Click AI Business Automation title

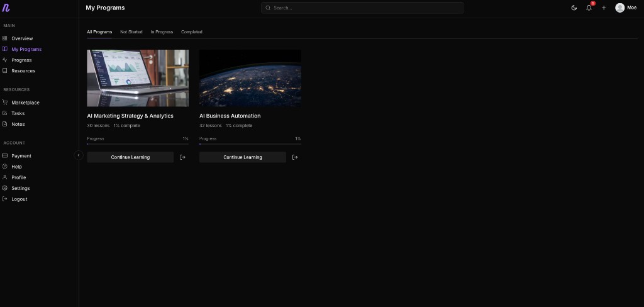(x=230, y=116)
